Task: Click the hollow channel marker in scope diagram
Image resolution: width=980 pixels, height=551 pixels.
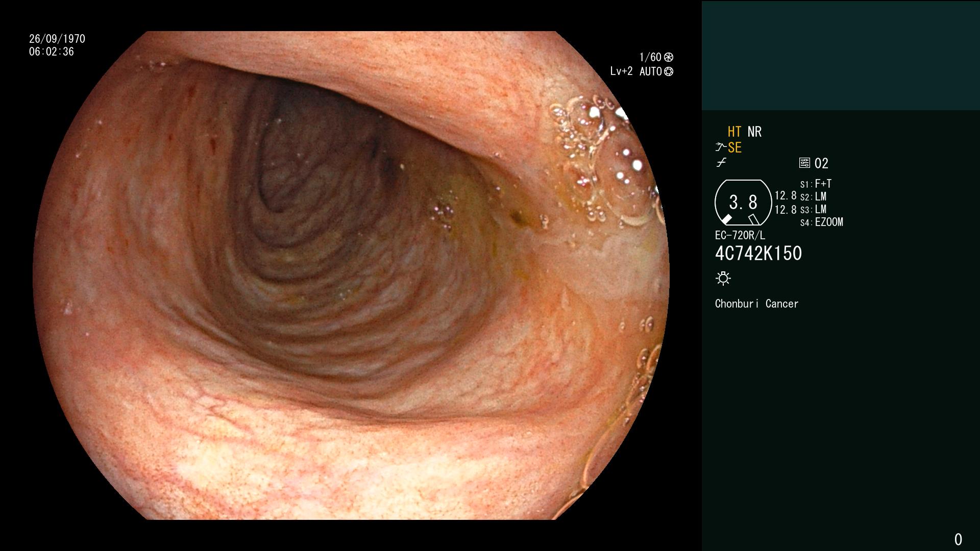Action: [754, 219]
